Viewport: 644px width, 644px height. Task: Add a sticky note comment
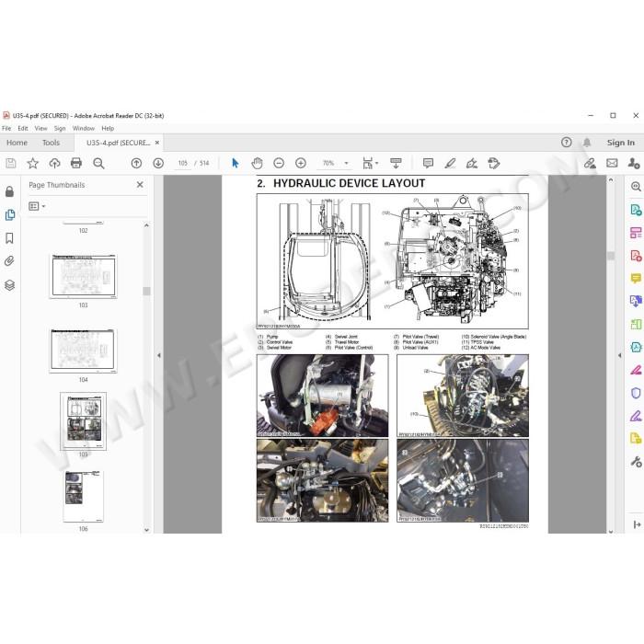[428, 164]
